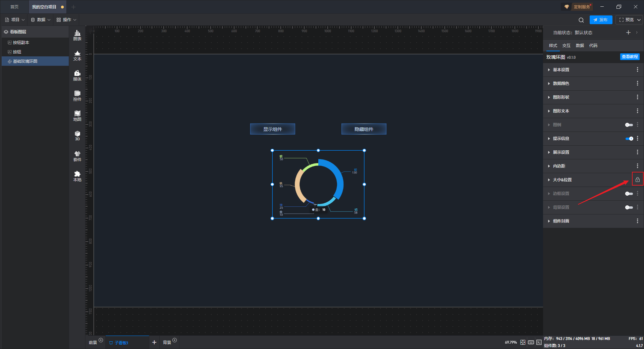Open the 图表 chart components panel
The image size is (644, 349).
tap(77, 35)
